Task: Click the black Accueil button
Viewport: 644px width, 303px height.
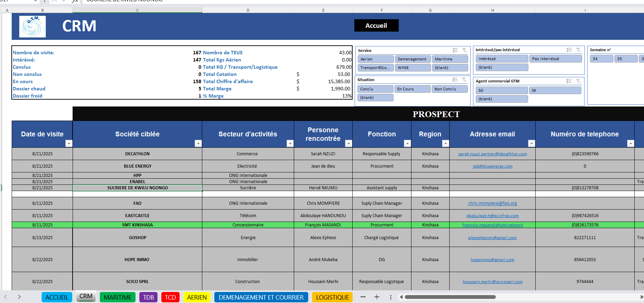Action: pyautogui.click(x=376, y=25)
